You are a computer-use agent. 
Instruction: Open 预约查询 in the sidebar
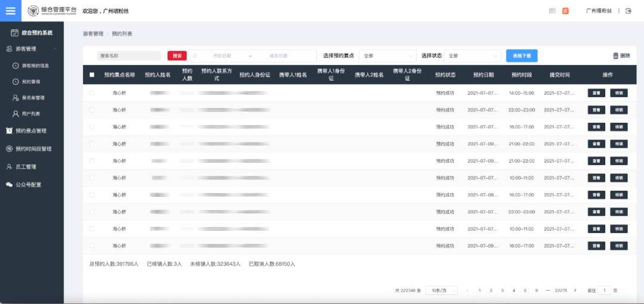point(31,82)
